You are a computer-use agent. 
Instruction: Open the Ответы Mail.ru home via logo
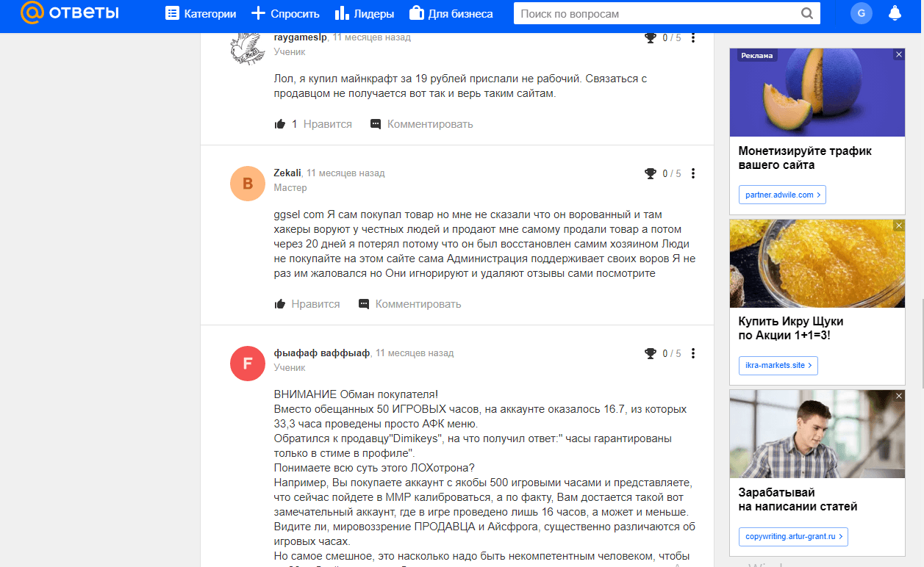pyautogui.click(x=70, y=12)
